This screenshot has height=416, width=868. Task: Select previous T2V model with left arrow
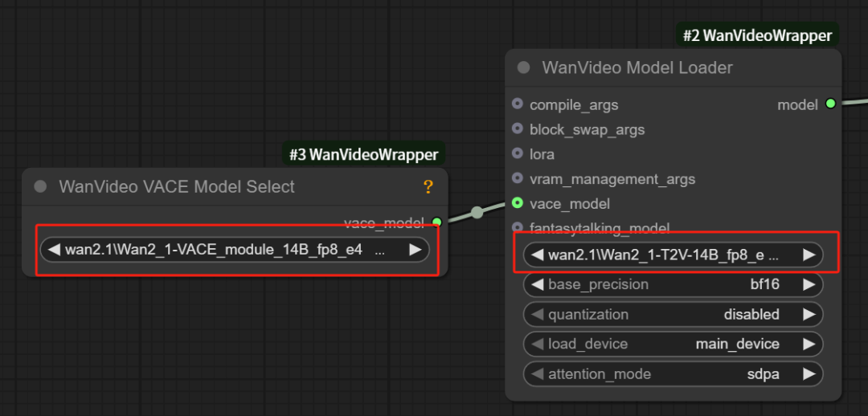[x=536, y=255]
